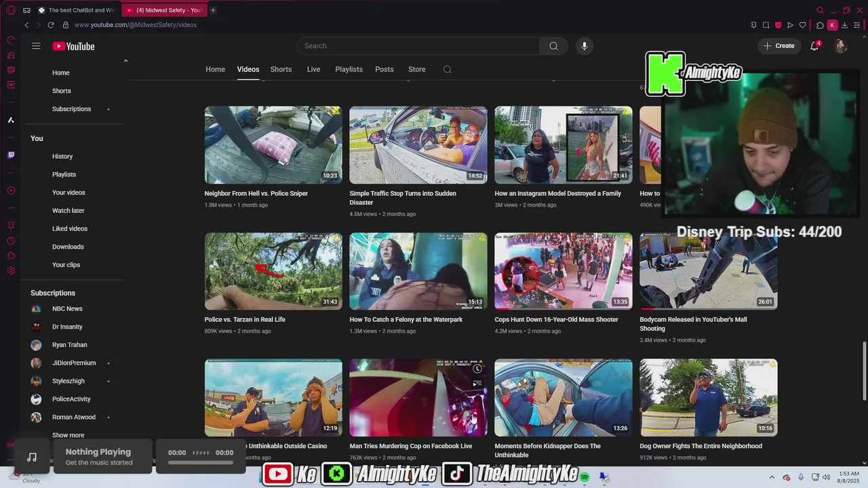Open Police vs. Tarzan in Real Life thumbnail
This screenshot has width=868, height=488.
tap(273, 271)
